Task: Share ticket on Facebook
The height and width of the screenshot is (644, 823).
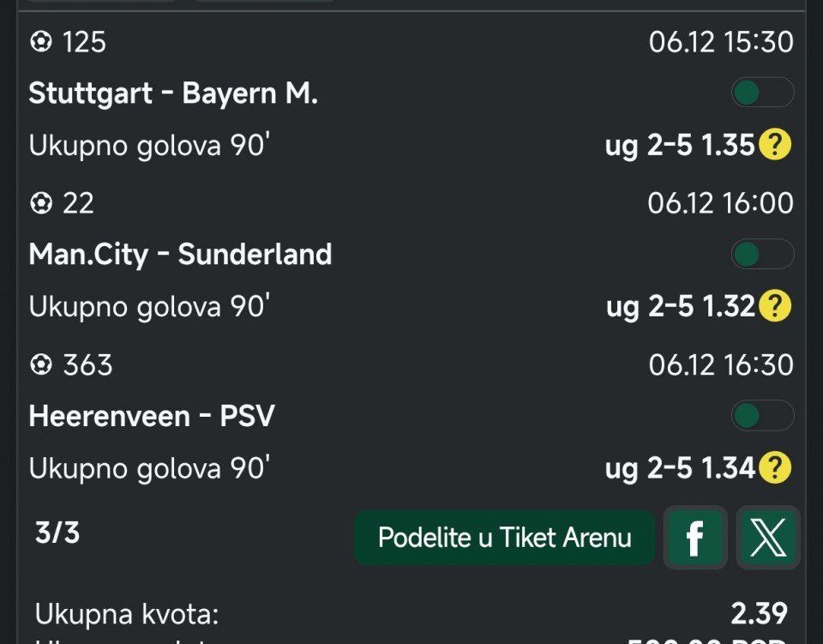Action: [695, 538]
